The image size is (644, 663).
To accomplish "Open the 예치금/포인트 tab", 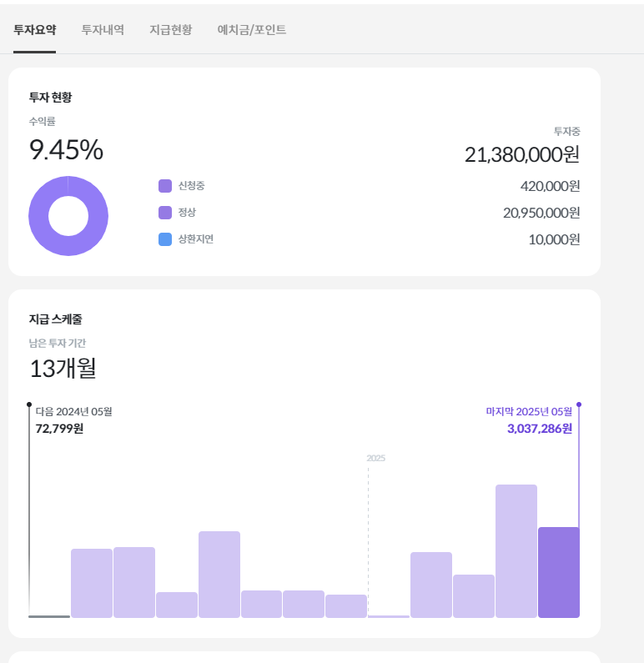I will coord(252,30).
